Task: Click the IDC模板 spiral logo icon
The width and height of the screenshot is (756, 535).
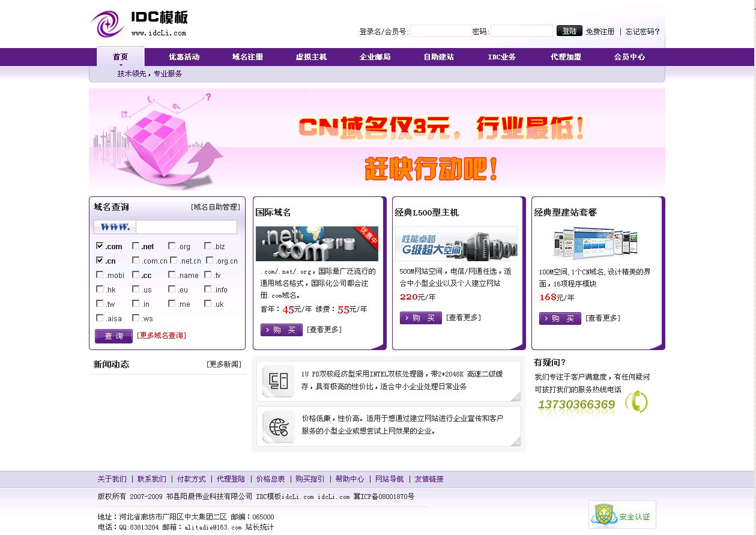Action: 107,24
